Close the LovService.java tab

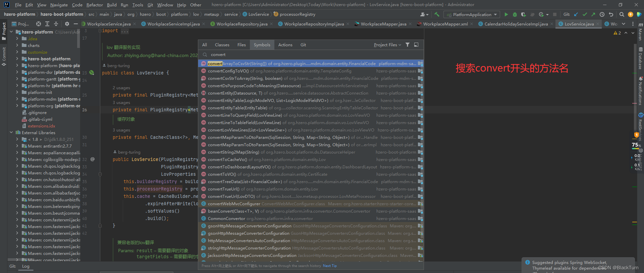[597, 24]
